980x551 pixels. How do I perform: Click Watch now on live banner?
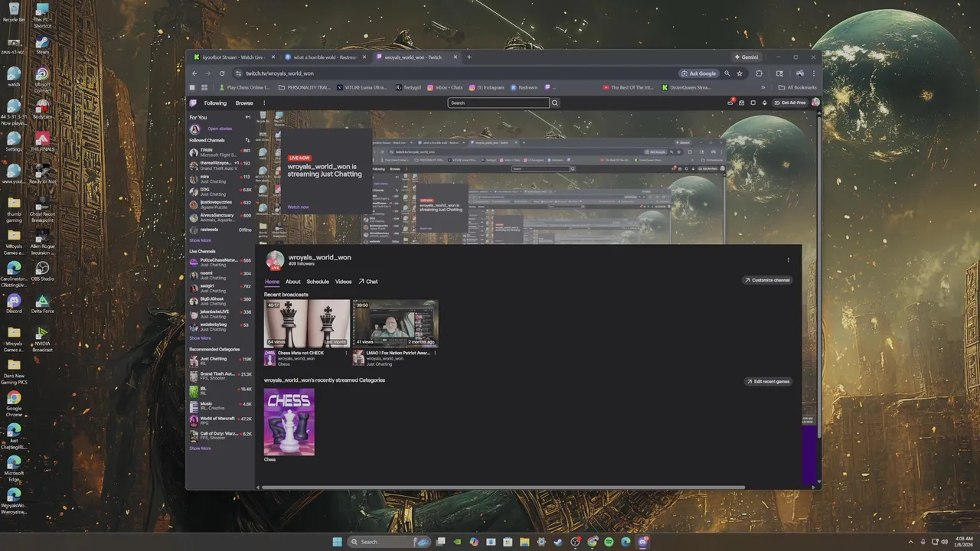click(299, 207)
